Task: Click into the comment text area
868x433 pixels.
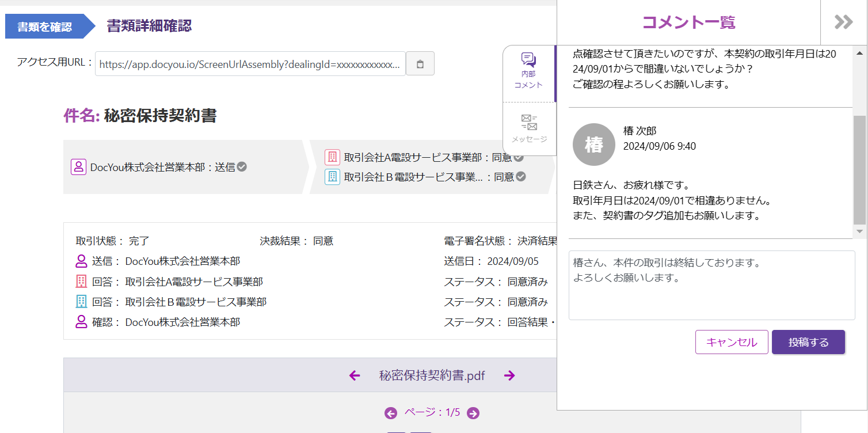Action: (711, 285)
